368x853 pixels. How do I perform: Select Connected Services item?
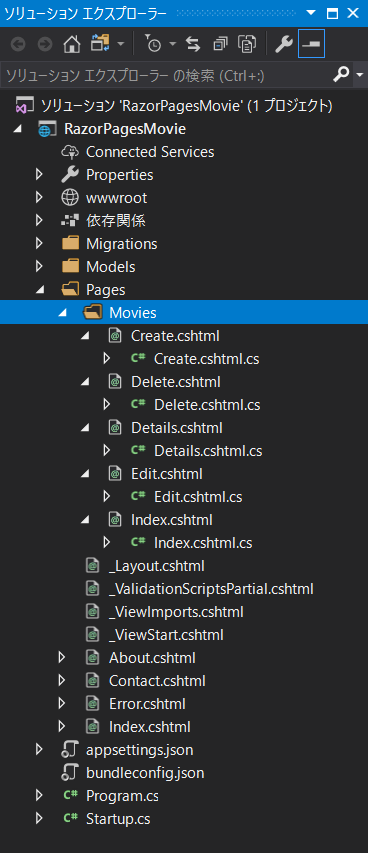pyautogui.click(x=150, y=152)
